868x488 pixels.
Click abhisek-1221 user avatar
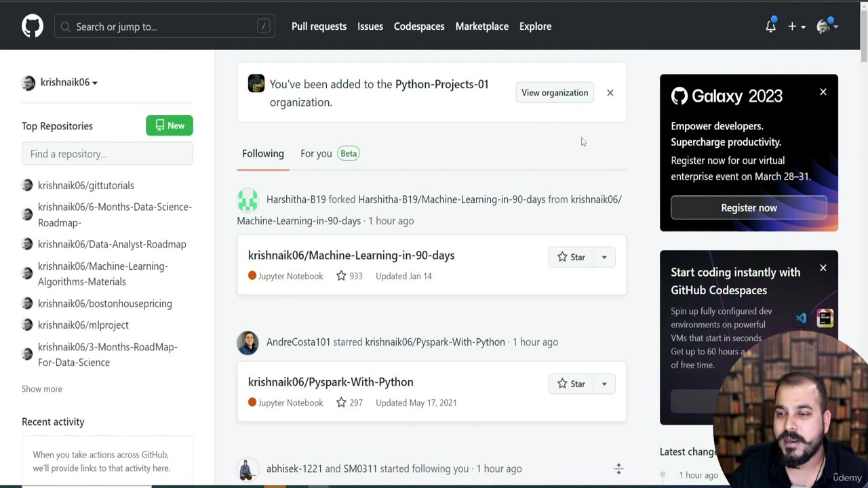pyautogui.click(x=248, y=470)
